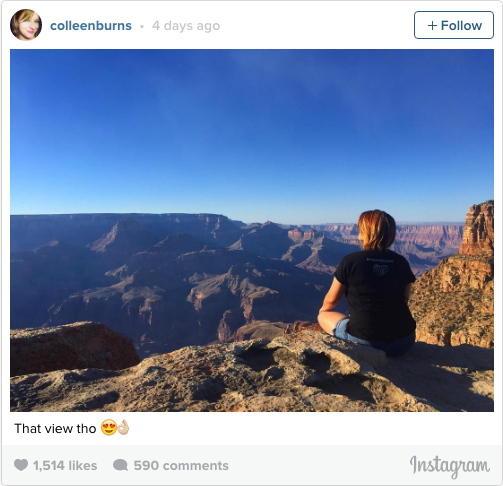The image size is (503, 486).
Task: Click the comment speech bubble icon
Action: [x=120, y=465]
